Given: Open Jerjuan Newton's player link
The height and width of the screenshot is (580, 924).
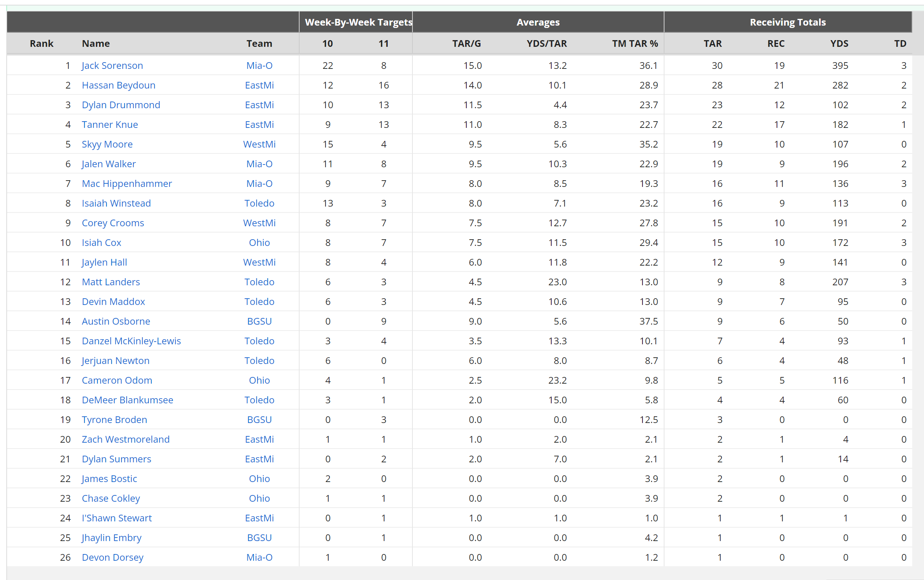Looking at the screenshot, I should click(x=116, y=360).
